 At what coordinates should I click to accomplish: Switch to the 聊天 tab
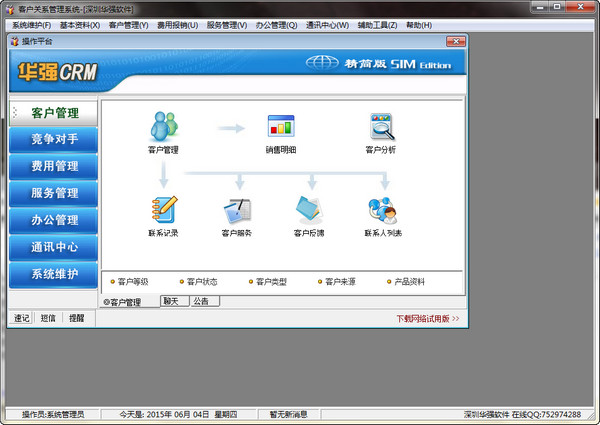click(174, 301)
